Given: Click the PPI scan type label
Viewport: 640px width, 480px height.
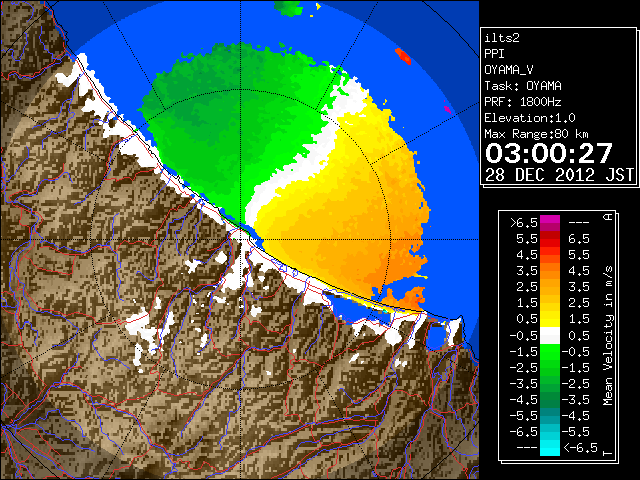Looking at the screenshot, I should [494, 54].
